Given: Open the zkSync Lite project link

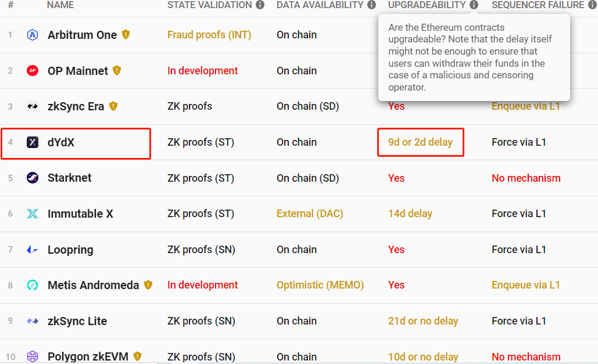Looking at the screenshot, I should 77,321.
